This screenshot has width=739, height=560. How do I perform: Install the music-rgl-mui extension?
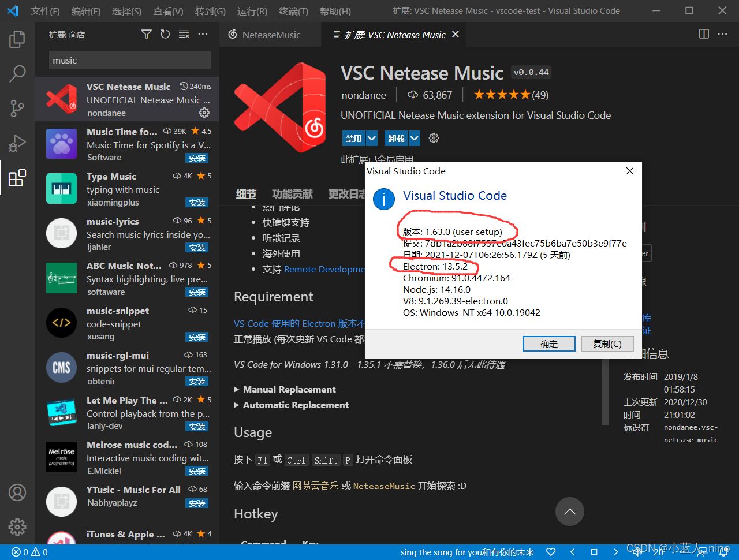(197, 382)
